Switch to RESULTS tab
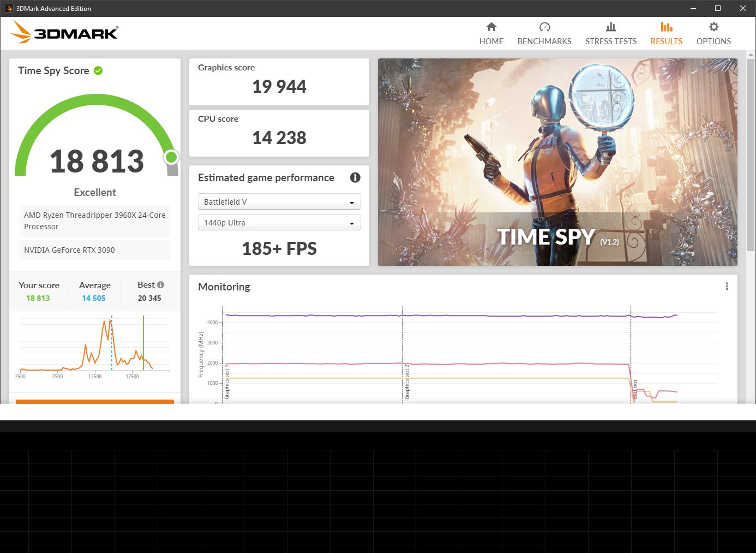 [x=666, y=34]
